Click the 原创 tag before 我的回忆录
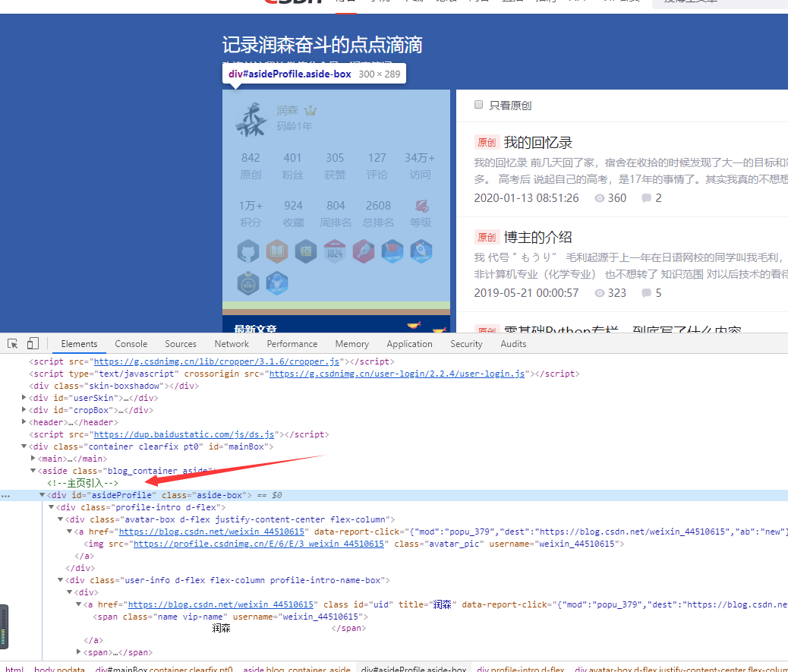The height and width of the screenshot is (672, 788). click(487, 142)
